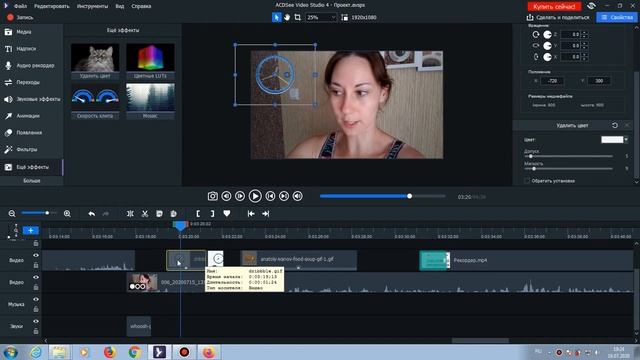Select the Удалить цвет cat effect thumbnail
The height and width of the screenshot is (360, 640).
click(95, 61)
